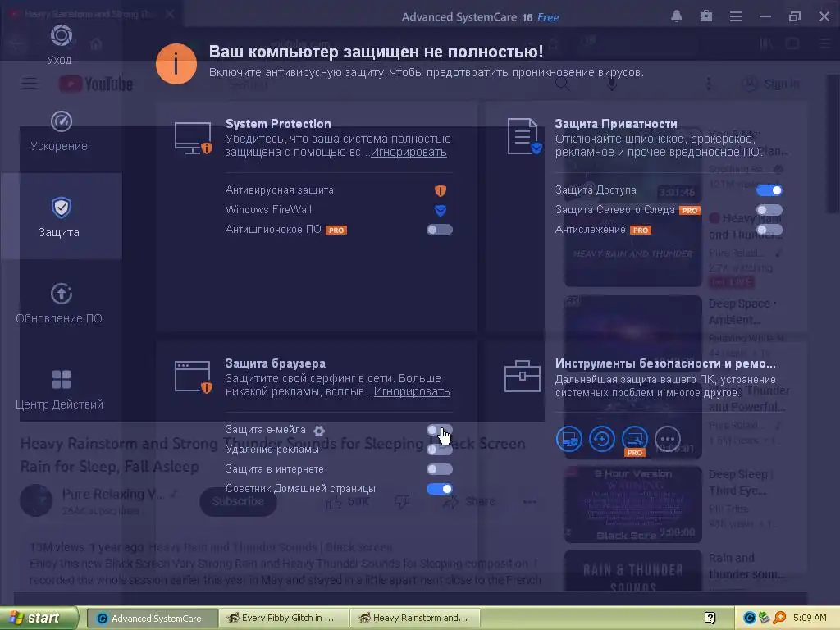
Task: Open Heavy Rain and Thunder video thumbnail
Action: point(633,249)
